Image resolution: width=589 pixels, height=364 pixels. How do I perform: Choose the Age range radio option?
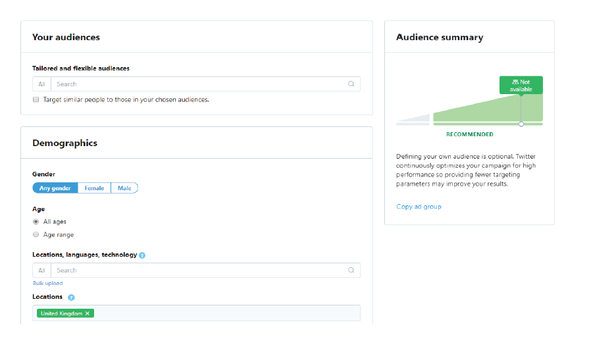point(36,235)
